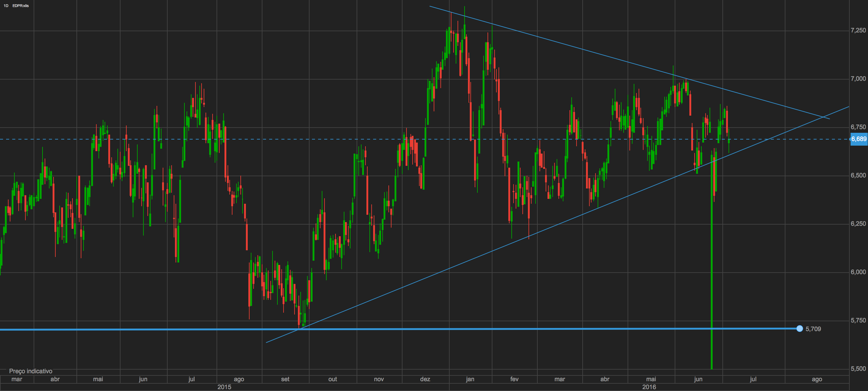868x391 pixels.
Task: Click the 7,000 price axis label
Action: [858, 79]
